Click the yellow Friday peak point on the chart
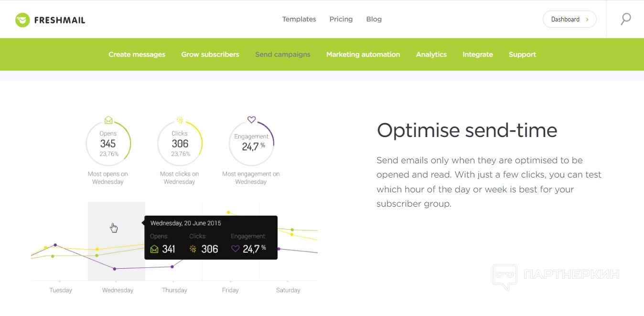The height and width of the screenshot is (316, 644). click(x=228, y=212)
